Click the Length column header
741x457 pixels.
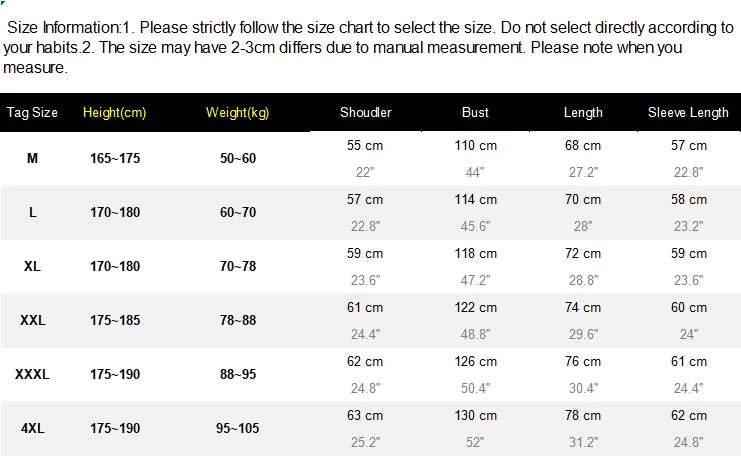583,112
